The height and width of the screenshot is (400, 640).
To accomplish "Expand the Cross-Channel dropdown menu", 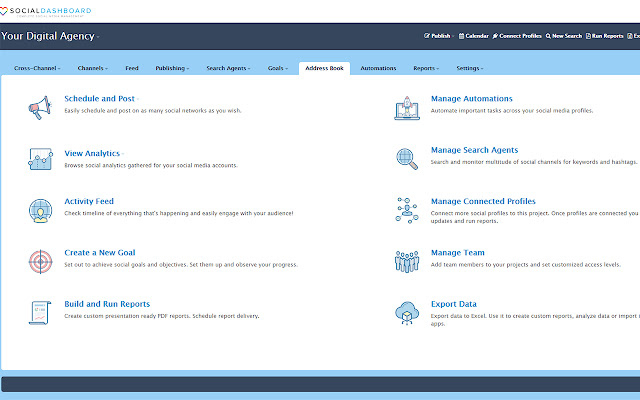I will [x=38, y=69].
